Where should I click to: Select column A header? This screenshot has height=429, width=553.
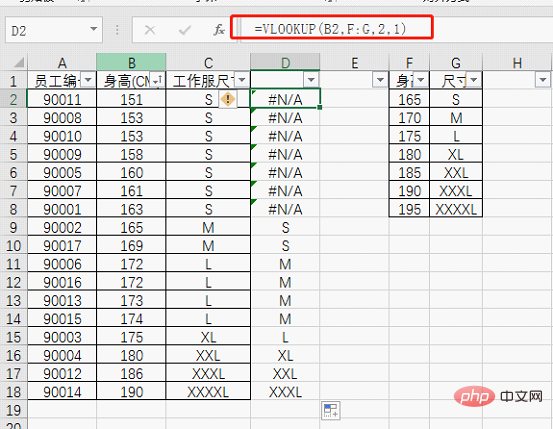62,62
